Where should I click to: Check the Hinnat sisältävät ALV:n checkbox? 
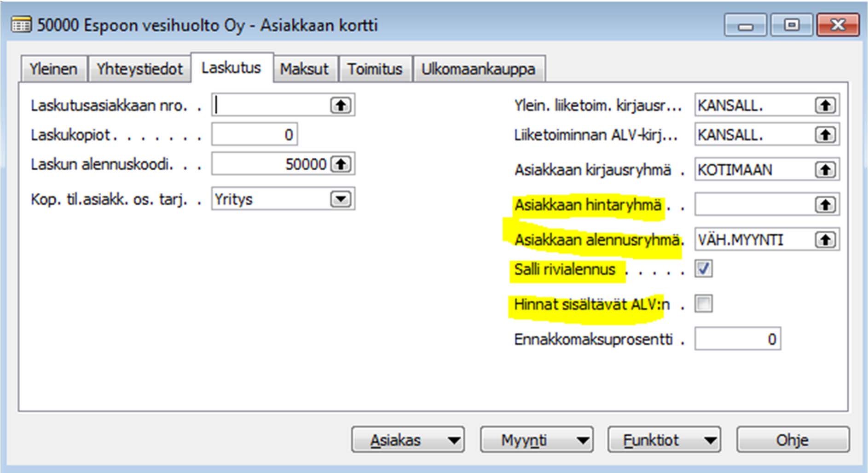[x=704, y=304]
